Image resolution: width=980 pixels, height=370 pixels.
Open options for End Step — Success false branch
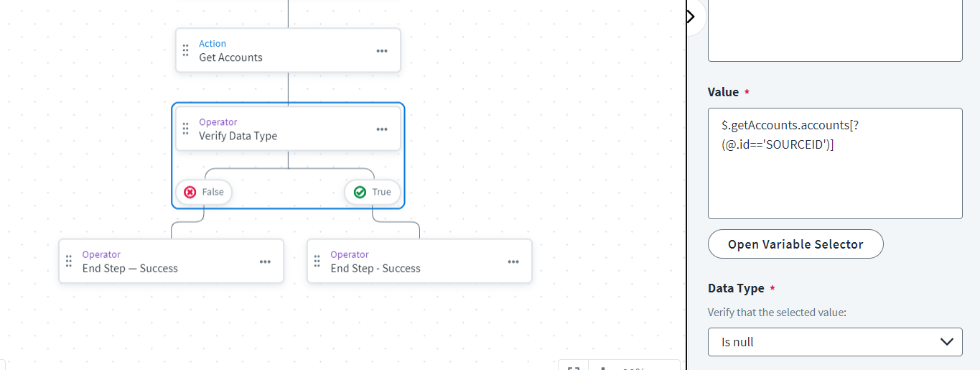click(265, 262)
